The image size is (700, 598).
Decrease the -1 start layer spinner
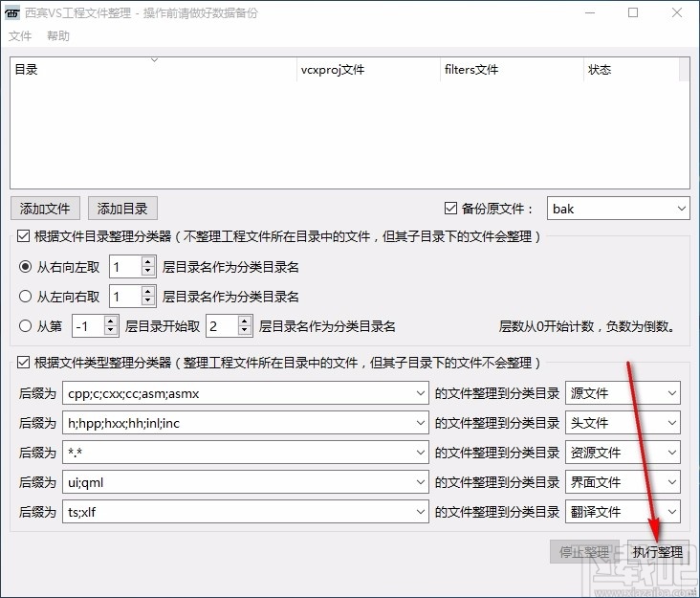(x=111, y=331)
